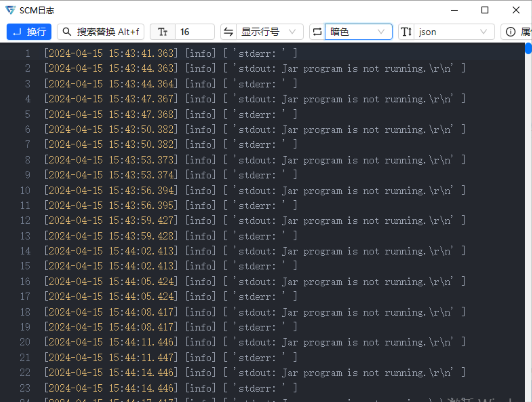
Task: Click the theme switch loop icon
Action: coord(317,32)
